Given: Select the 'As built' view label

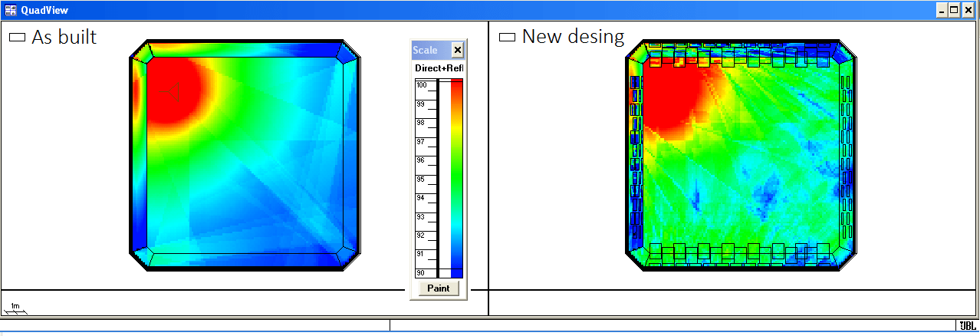Looking at the screenshot, I should tap(64, 36).
